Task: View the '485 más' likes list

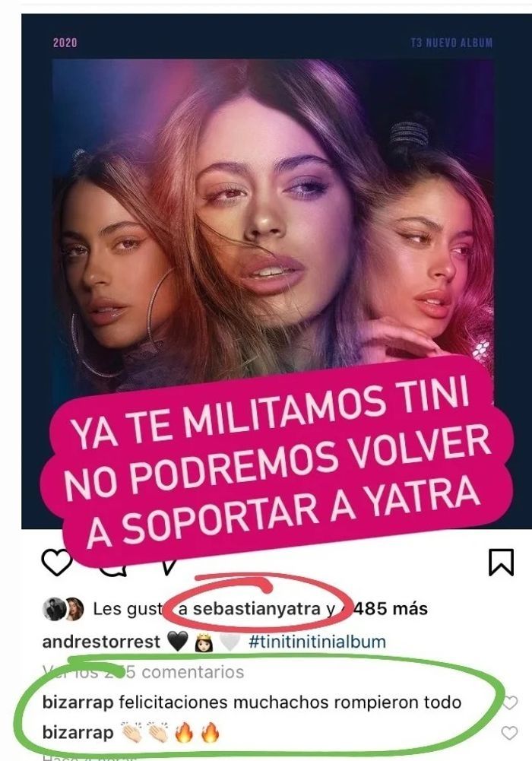Action: click(391, 608)
